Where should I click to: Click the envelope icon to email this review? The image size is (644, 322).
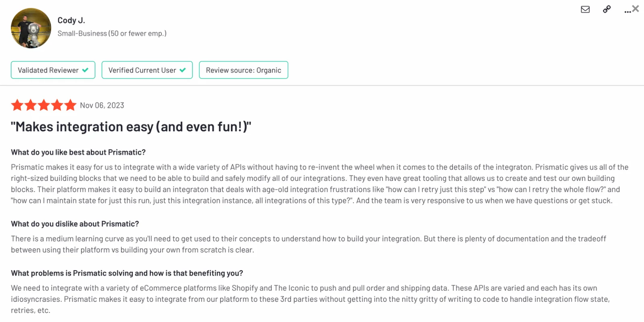[x=585, y=9]
